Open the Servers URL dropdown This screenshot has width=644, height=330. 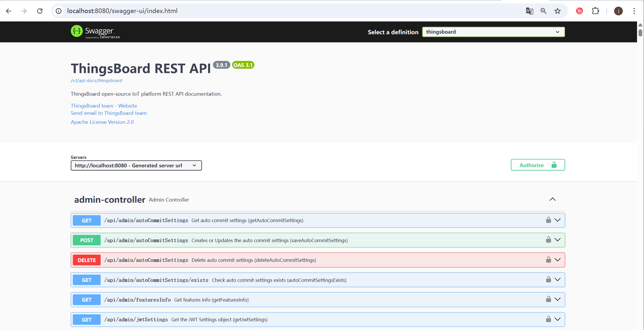click(x=136, y=166)
